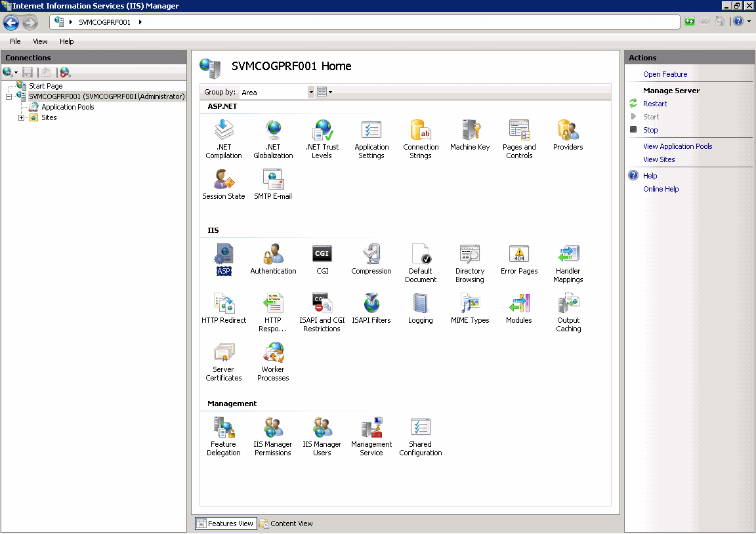Select Application Pools tree item
The width and height of the screenshot is (756, 534).
tap(68, 107)
